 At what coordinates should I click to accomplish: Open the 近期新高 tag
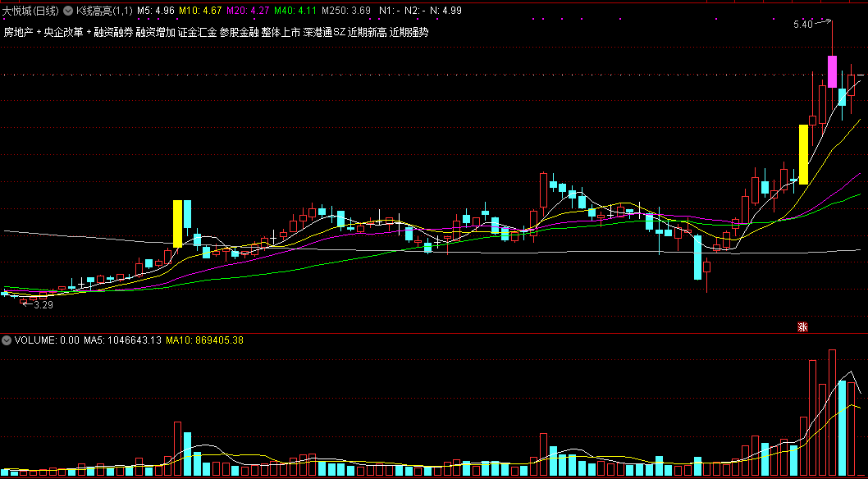(x=367, y=32)
